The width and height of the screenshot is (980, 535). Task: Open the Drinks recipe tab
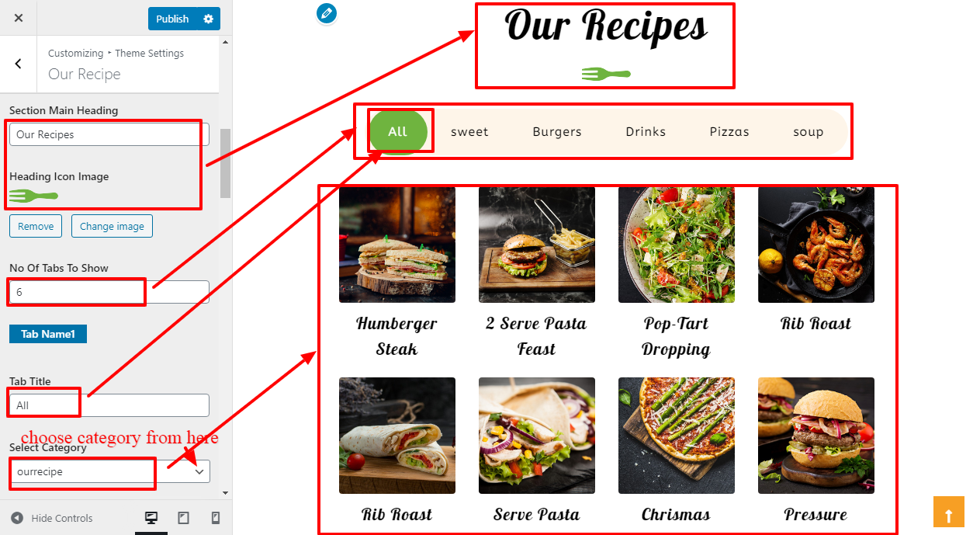pos(646,131)
